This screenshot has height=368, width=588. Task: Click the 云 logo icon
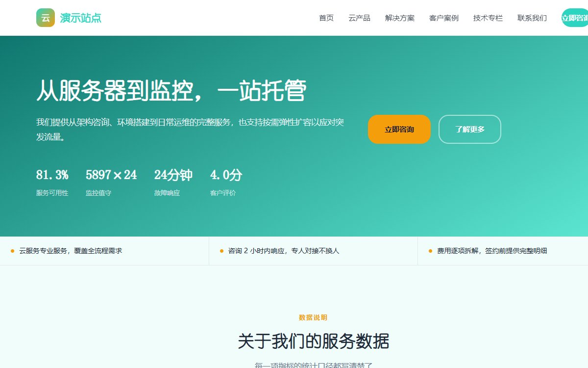(x=46, y=18)
